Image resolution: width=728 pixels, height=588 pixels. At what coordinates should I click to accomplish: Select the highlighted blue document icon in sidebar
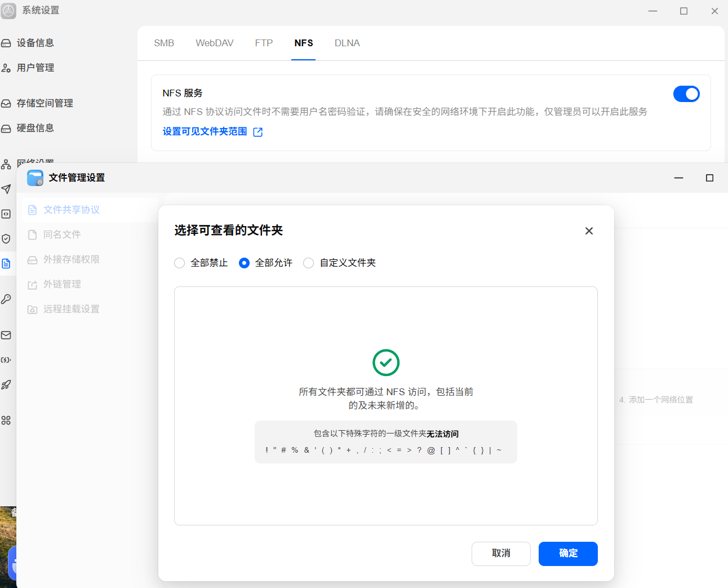(6, 263)
